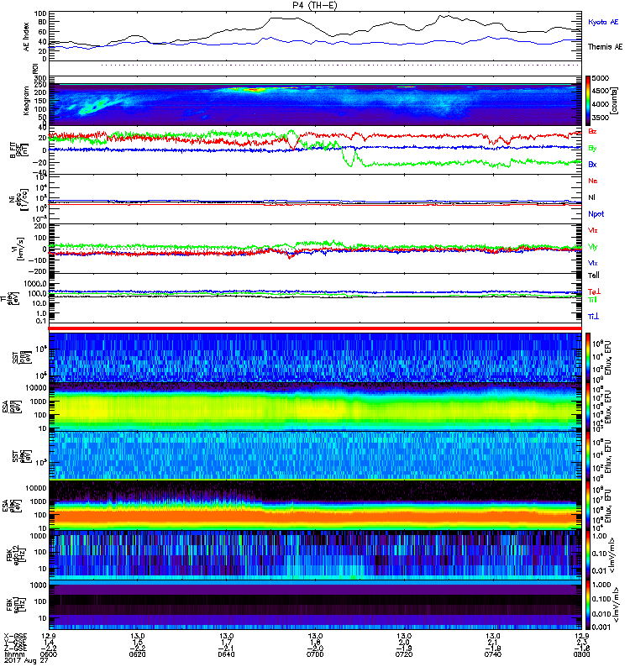Click the Keogram counts color bar
Image resolution: width=630 pixels, height=672 pixels.
pos(588,101)
